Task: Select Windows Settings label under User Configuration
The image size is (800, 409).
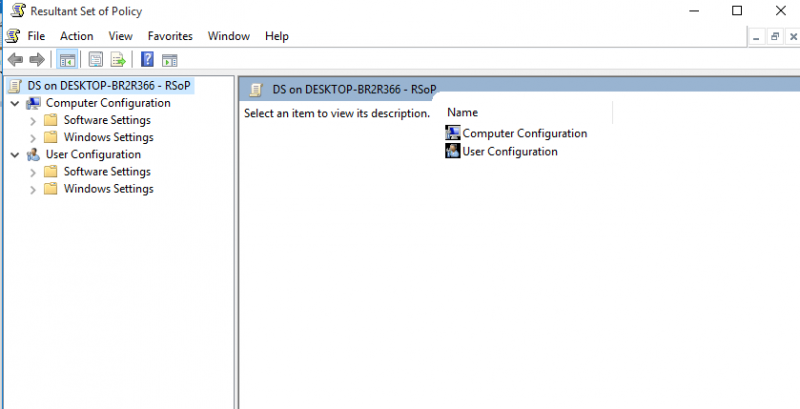Action: click(x=109, y=189)
